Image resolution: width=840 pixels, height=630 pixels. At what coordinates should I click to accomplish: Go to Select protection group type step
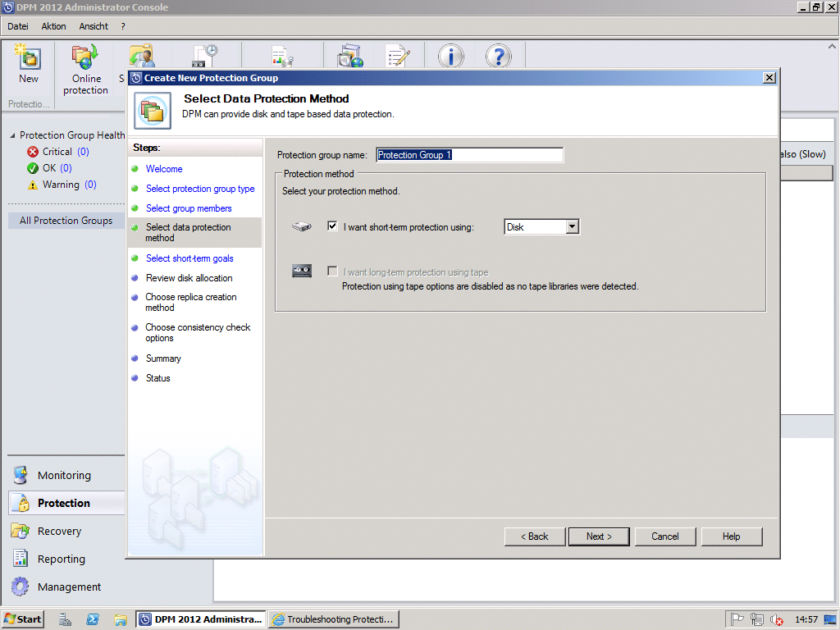point(200,189)
